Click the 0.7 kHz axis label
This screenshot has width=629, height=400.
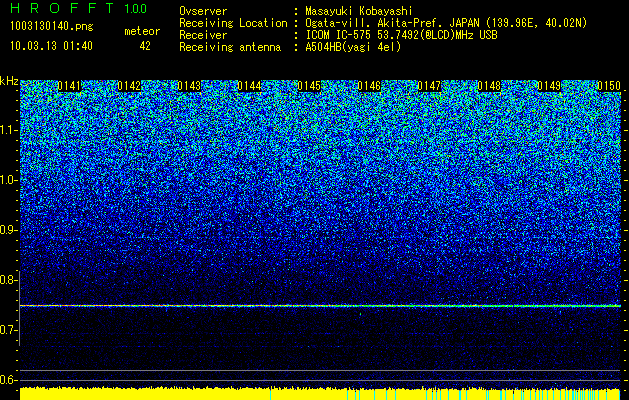(7, 330)
